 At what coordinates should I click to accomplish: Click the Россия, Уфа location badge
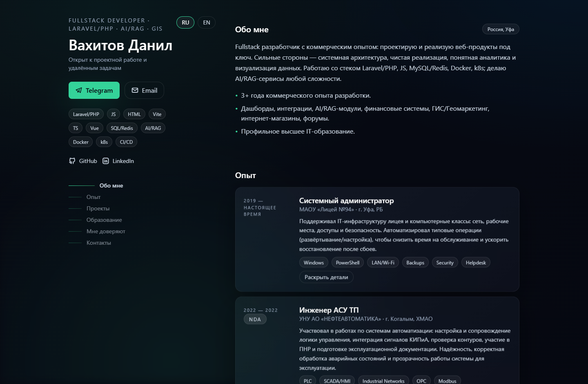[x=501, y=29]
